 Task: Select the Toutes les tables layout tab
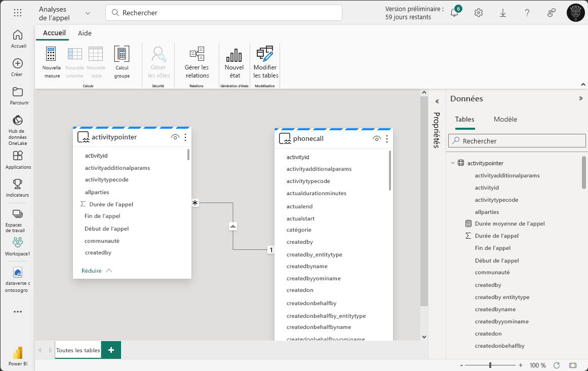click(x=78, y=350)
